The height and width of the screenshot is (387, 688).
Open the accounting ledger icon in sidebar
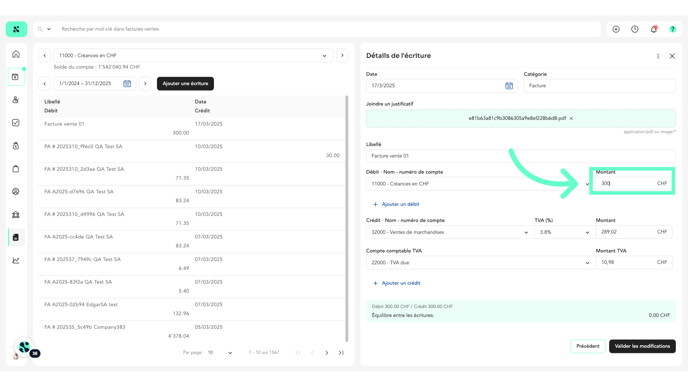(16, 237)
